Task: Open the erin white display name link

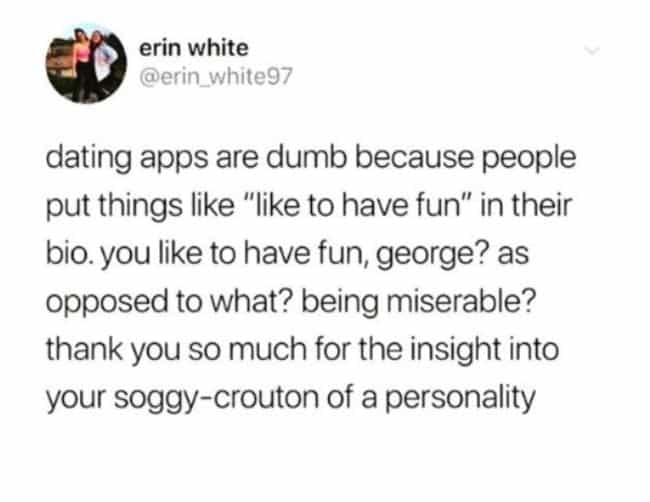Action: pos(194,48)
